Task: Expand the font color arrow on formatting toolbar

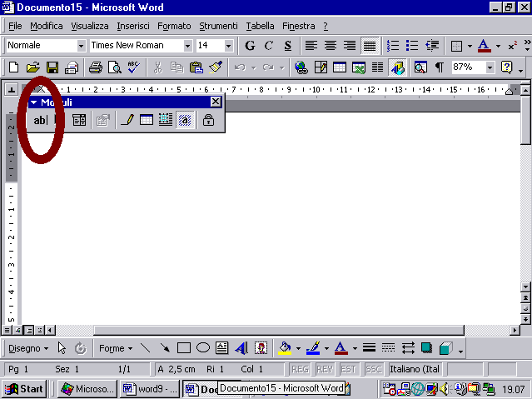Action: pyautogui.click(x=498, y=46)
